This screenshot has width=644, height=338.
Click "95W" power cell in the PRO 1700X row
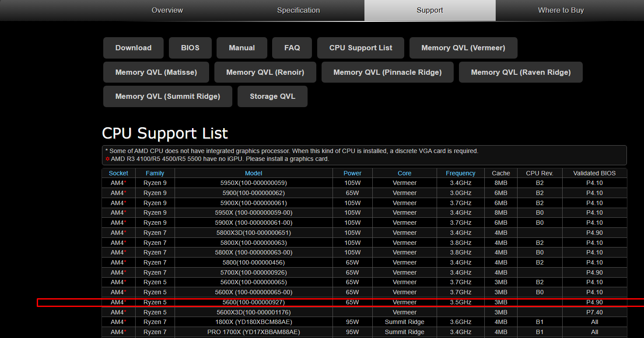353,332
